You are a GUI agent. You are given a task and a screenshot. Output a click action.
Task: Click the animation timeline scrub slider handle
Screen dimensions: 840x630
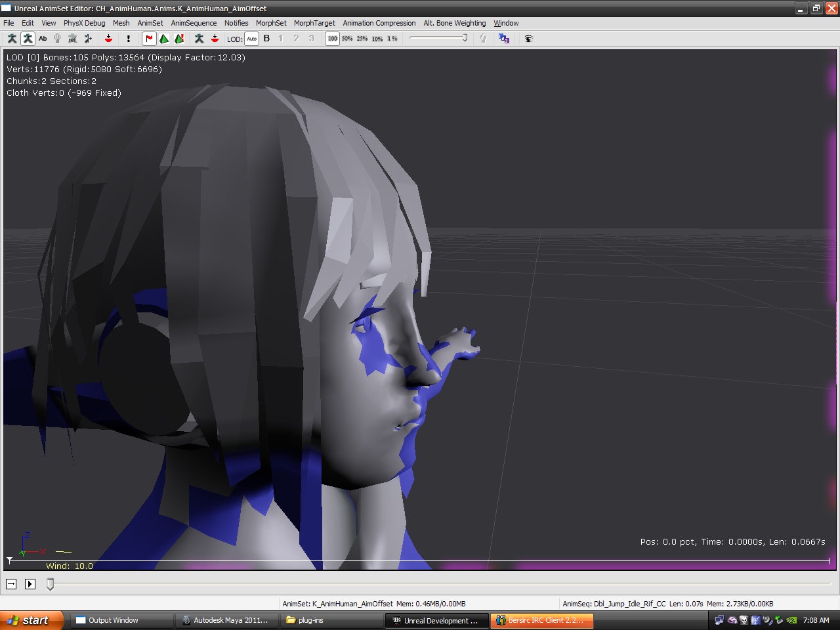(x=50, y=584)
